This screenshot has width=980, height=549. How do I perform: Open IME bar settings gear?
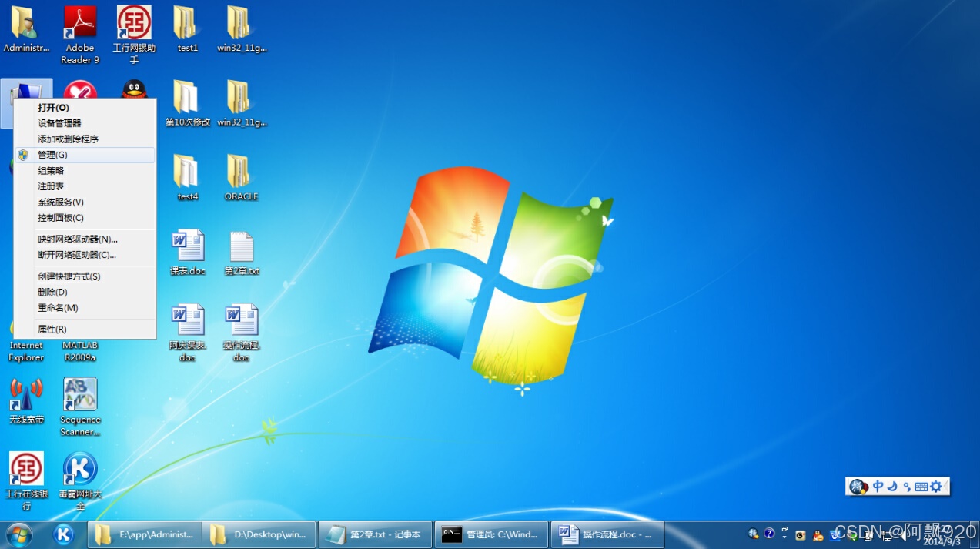pyautogui.click(x=936, y=487)
